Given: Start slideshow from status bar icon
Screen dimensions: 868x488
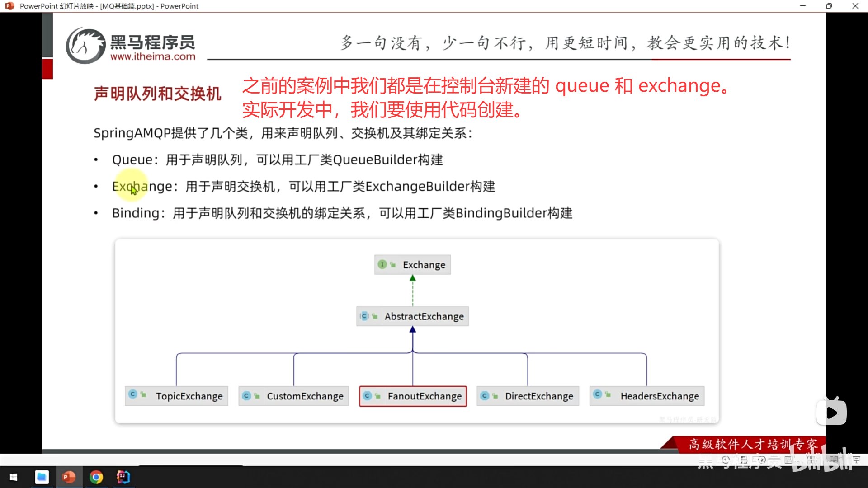Looking at the screenshot, I should [856, 460].
